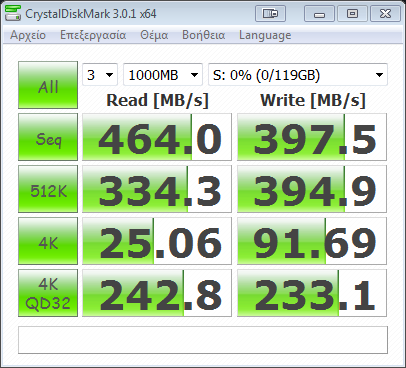Click the empty comment text field at bottom
Viewport: 406px width, 368px height.
point(203,340)
